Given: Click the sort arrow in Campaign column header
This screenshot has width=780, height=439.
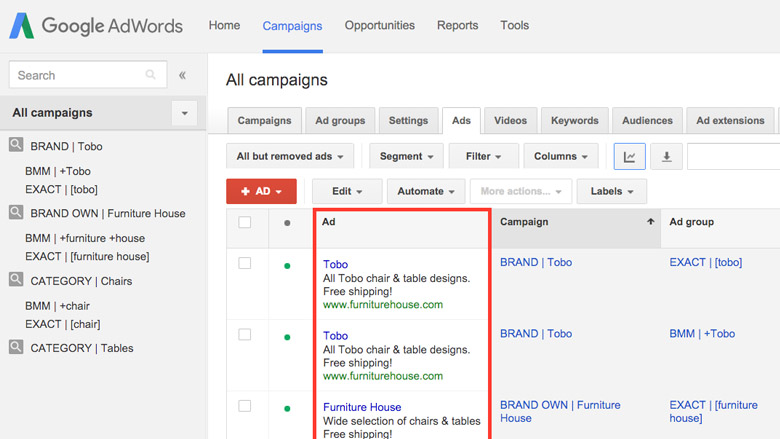Looking at the screenshot, I should point(650,222).
